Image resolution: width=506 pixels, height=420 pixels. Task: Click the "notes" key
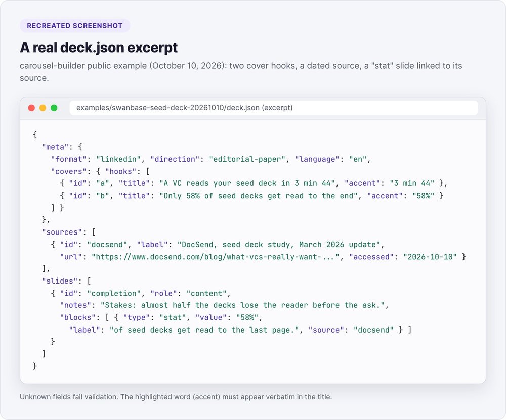coord(75,305)
